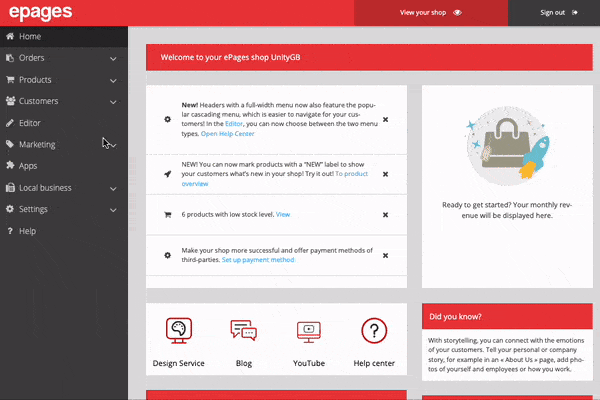
Task: Click the YouTube label
Action: [x=309, y=363]
